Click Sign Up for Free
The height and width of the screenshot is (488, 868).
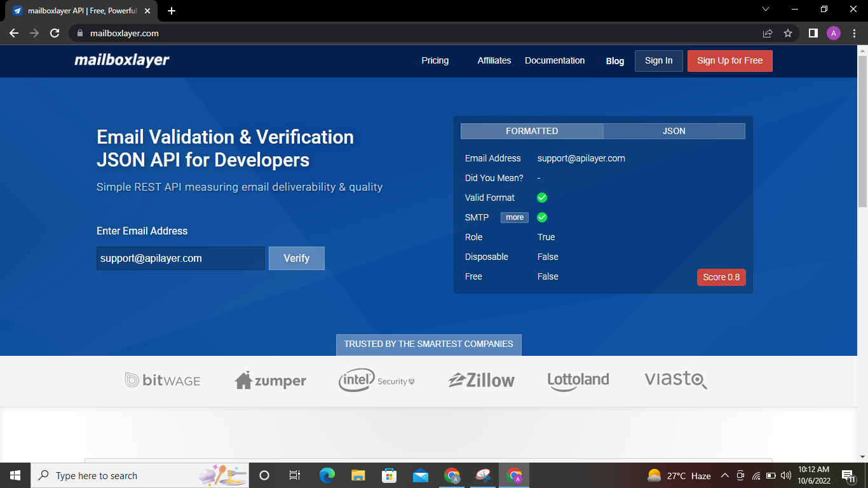coord(729,61)
